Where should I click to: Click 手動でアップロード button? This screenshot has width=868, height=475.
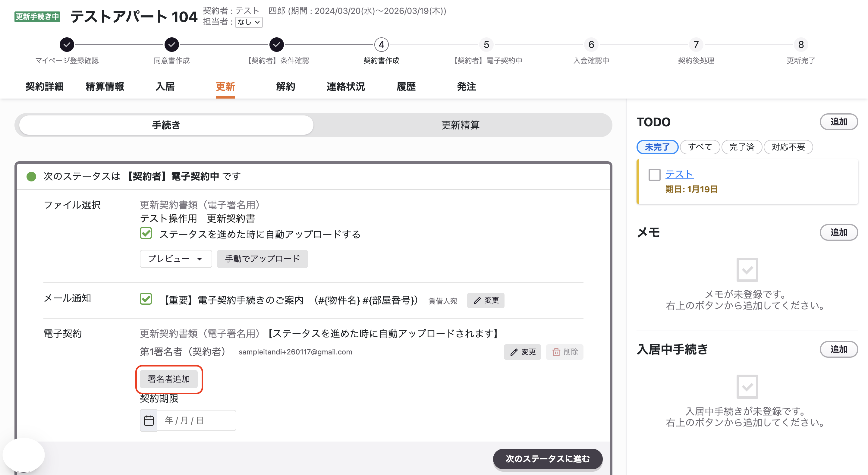262,259
